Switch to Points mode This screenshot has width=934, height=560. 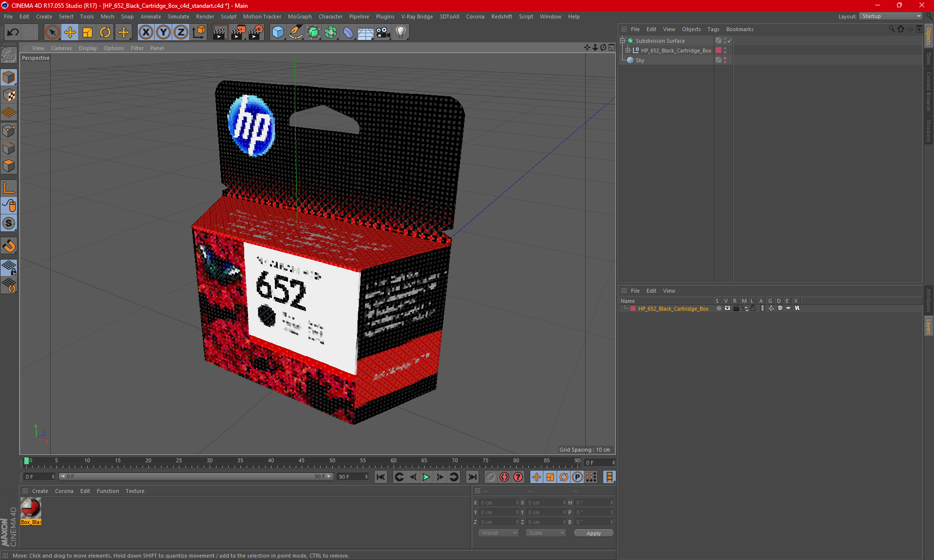click(9, 131)
